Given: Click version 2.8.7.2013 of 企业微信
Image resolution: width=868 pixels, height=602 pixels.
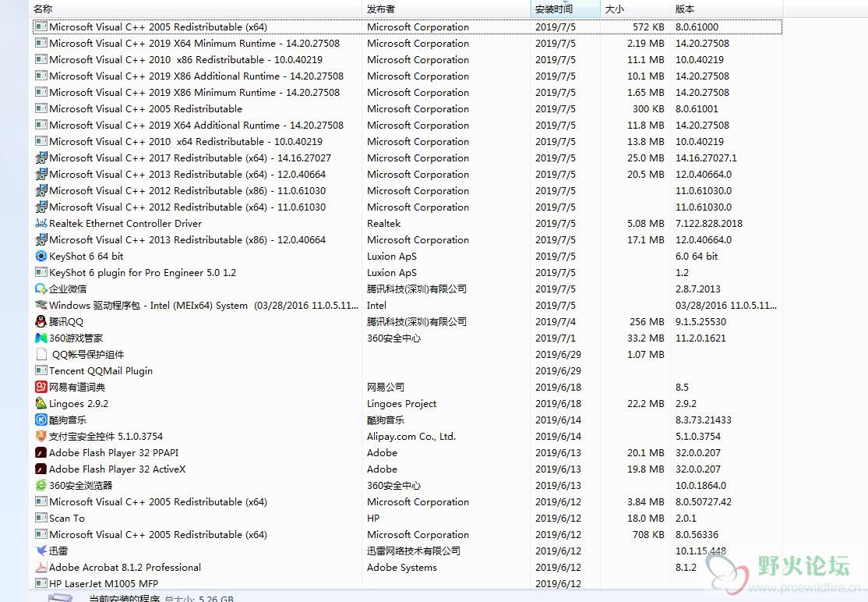Looking at the screenshot, I should [698, 289].
